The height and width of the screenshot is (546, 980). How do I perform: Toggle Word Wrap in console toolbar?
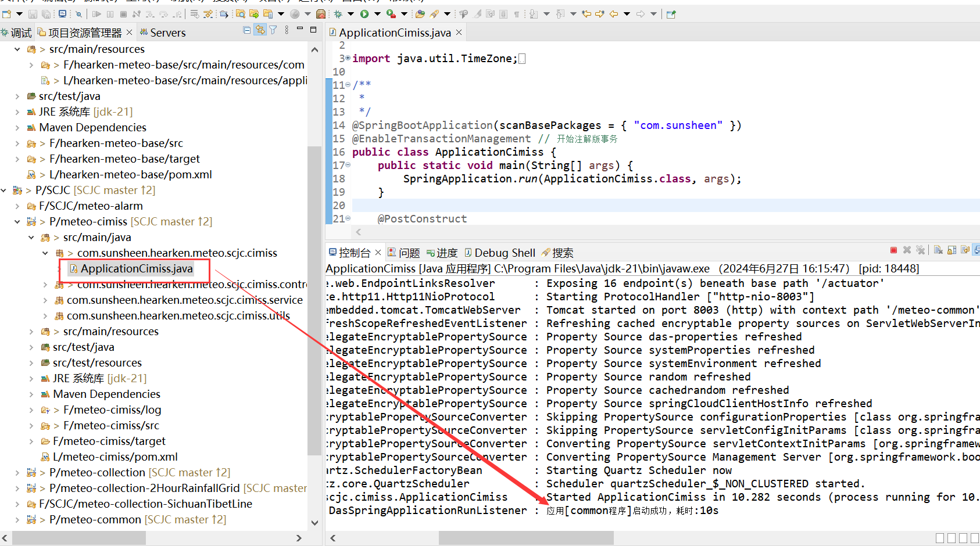tap(965, 250)
